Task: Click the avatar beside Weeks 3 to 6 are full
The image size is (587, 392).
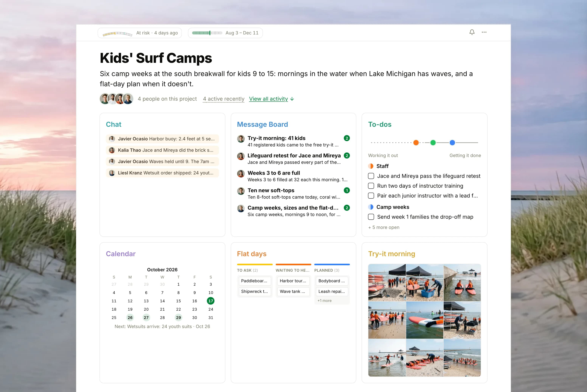Action: click(x=241, y=174)
